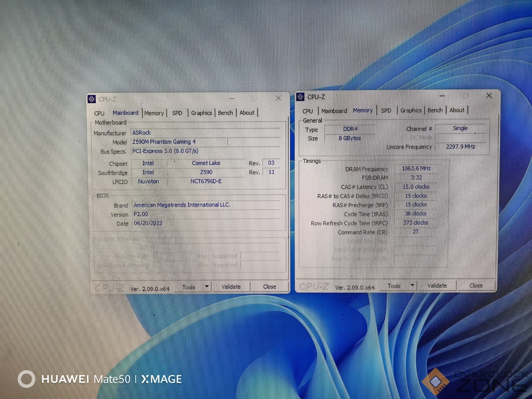Go to Graphics tab in the Memory window
532x399 pixels.
pos(411,110)
